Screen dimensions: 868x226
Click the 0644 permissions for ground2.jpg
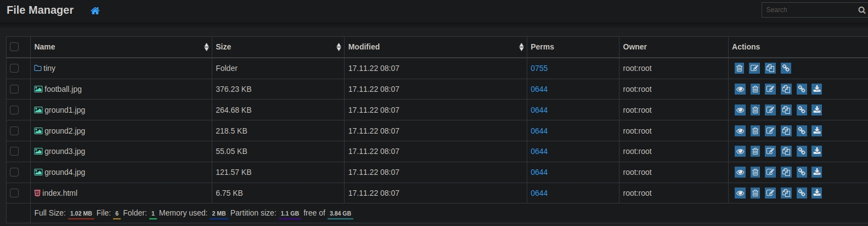539,131
